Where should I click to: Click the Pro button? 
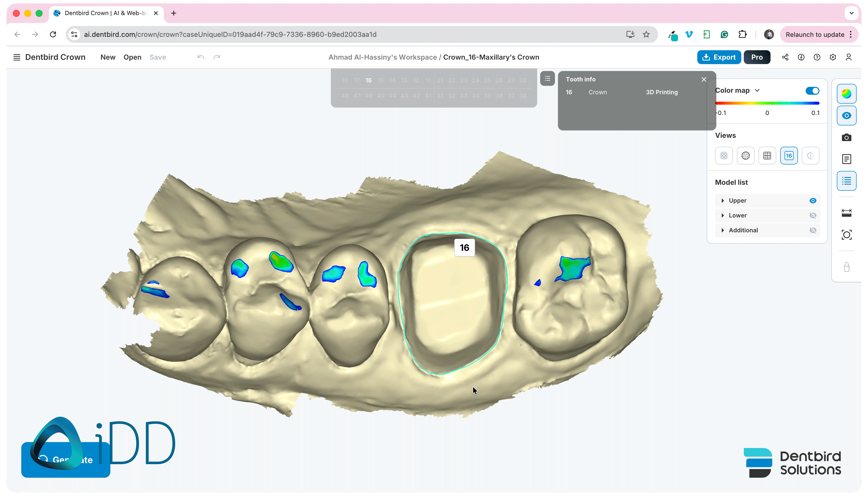click(757, 57)
